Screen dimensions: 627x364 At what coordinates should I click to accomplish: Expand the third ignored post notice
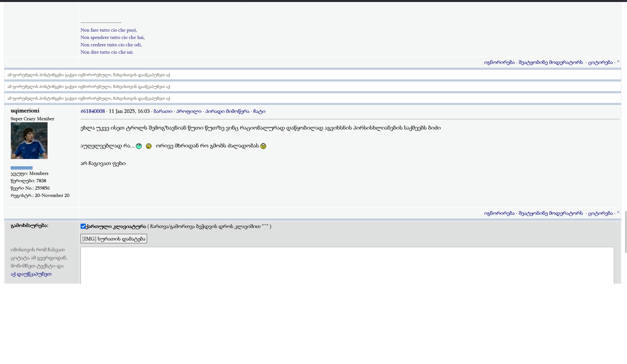point(168,98)
